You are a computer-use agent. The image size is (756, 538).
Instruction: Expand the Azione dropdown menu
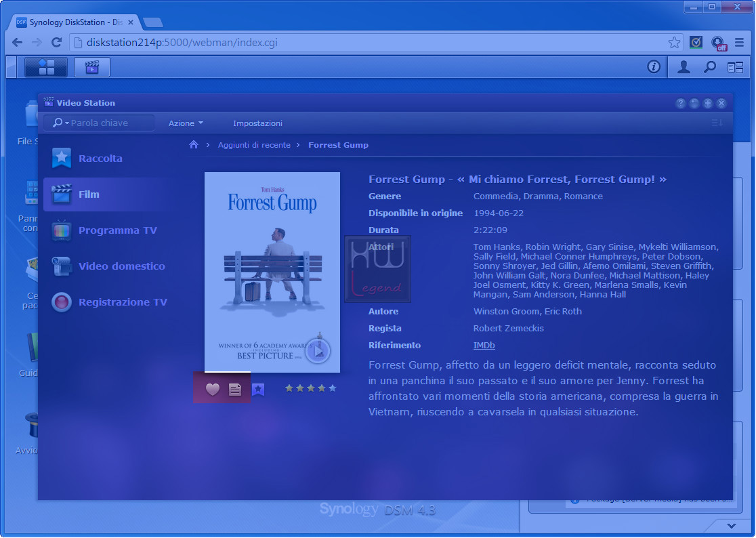point(186,123)
